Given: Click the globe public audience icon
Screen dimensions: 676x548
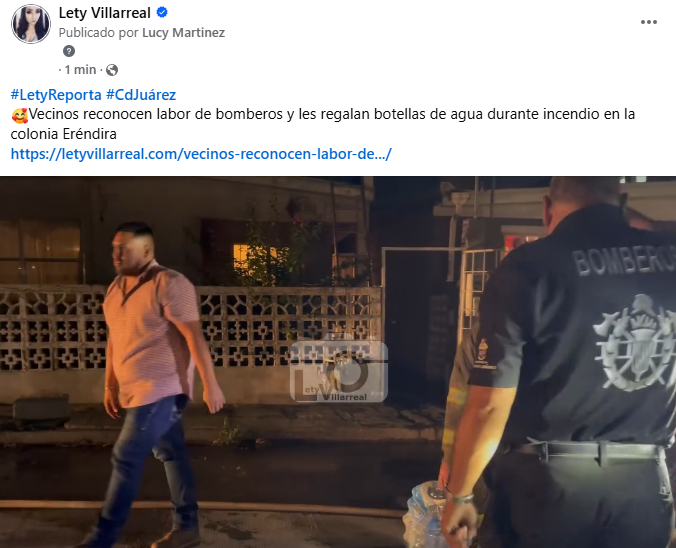Looking at the screenshot, I should click(x=112, y=70).
